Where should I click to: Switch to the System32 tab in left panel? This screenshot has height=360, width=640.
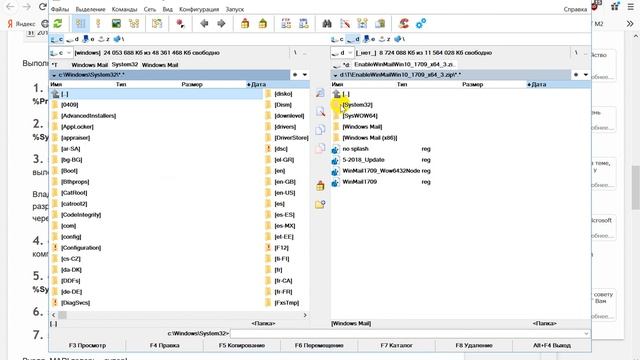(125, 64)
